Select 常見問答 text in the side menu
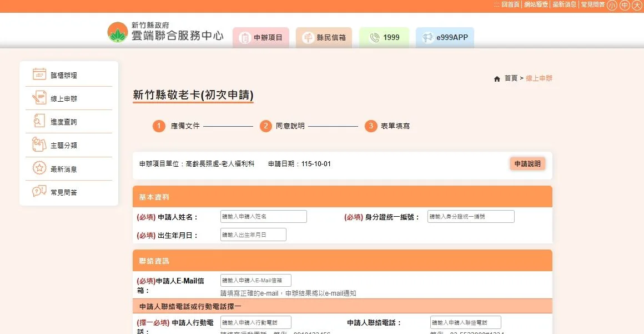 (x=64, y=192)
